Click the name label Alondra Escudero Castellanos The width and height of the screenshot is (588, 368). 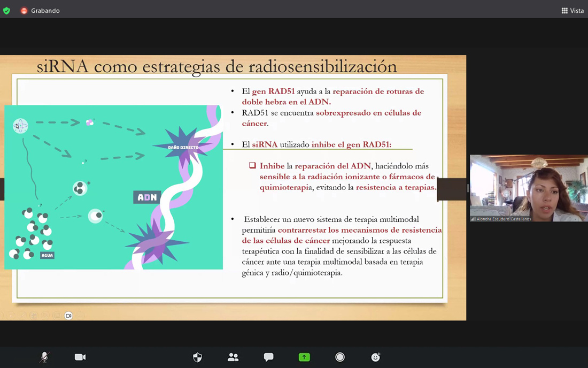point(504,219)
